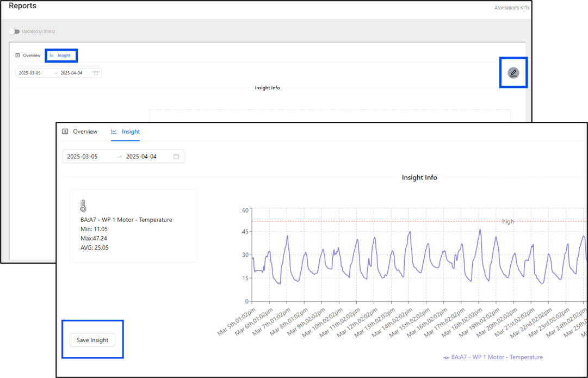588x378 pixels.
Task: Click start date 2025-03-05 in Reports window
Action: 29,73
